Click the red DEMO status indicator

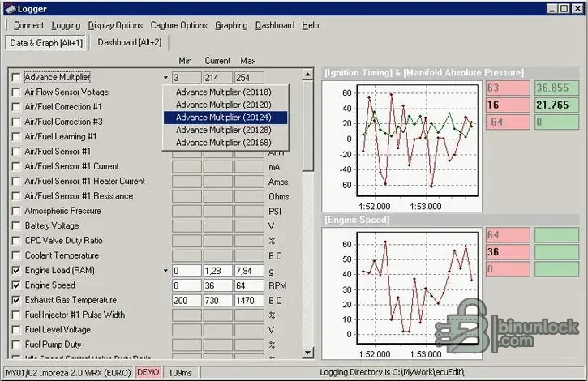148,372
